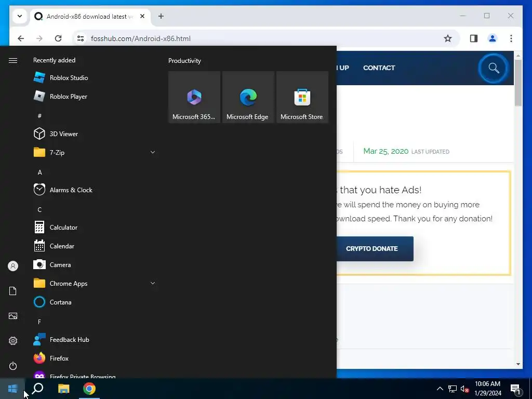Jump to letter C section header
The height and width of the screenshot is (399, 532).
pyautogui.click(x=39, y=210)
